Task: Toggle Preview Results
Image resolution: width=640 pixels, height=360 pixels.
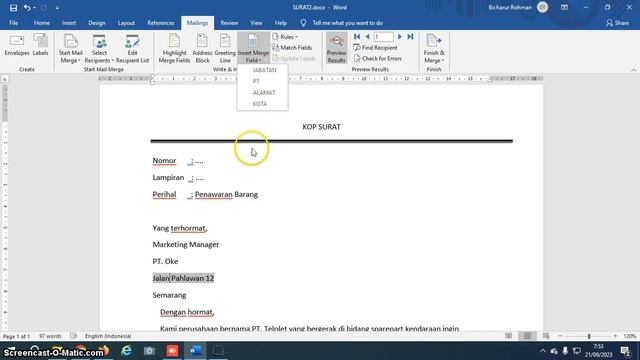Action: (x=337, y=49)
